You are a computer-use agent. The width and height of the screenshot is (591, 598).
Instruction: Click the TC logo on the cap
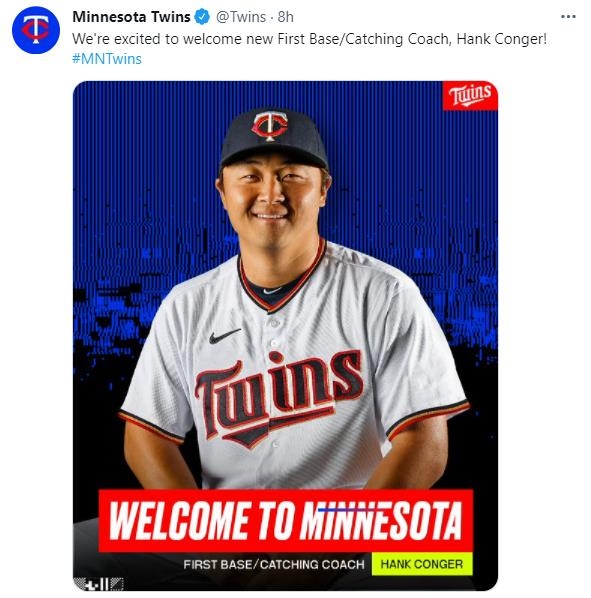pyautogui.click(x=270, y=125)
